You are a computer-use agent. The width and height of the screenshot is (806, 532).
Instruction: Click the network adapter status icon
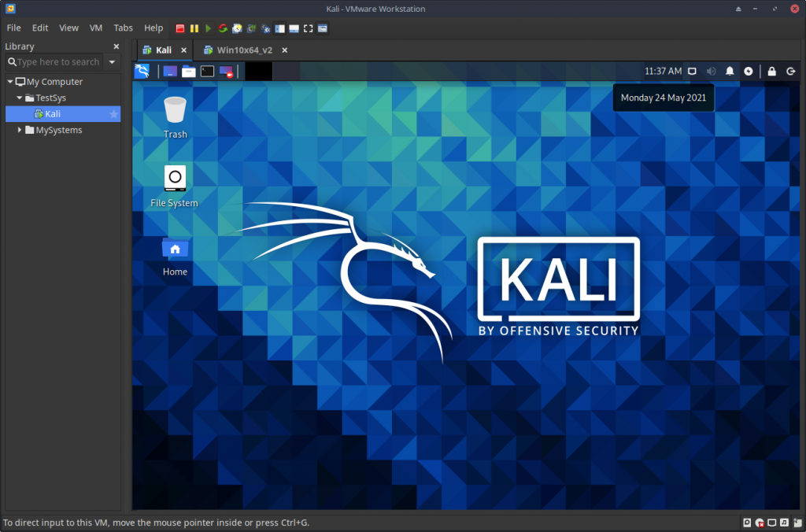tap(772, 523)
